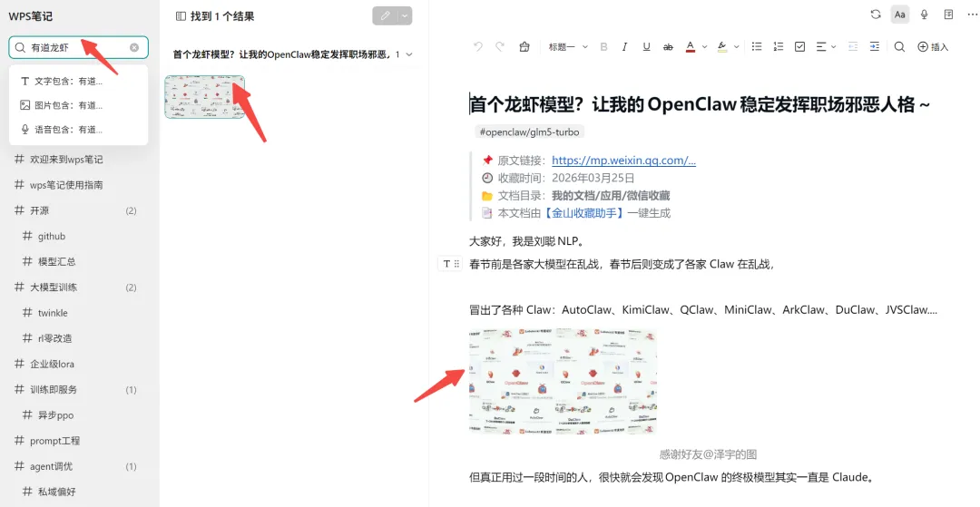Click the new note pencil button
Image resolution: width=980 pixels, height=507 pixels.
click(385, 15)
